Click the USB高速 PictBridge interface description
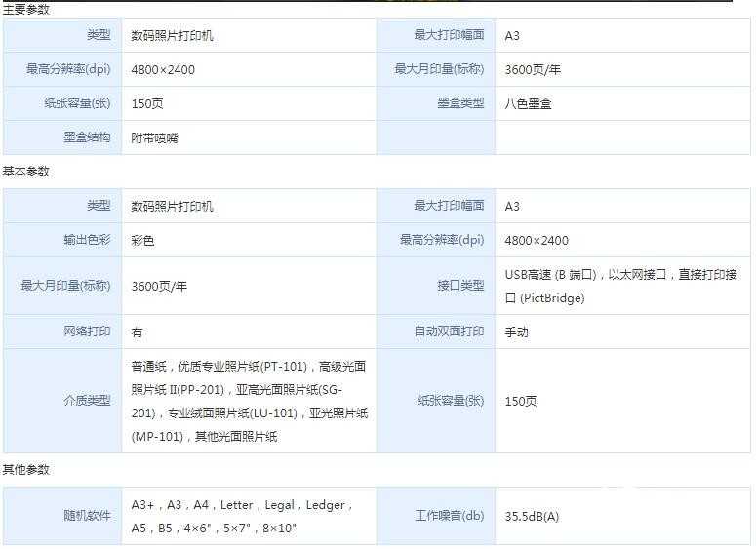The width and height of the screenshot is (756, 549). (x=620, y=287)
